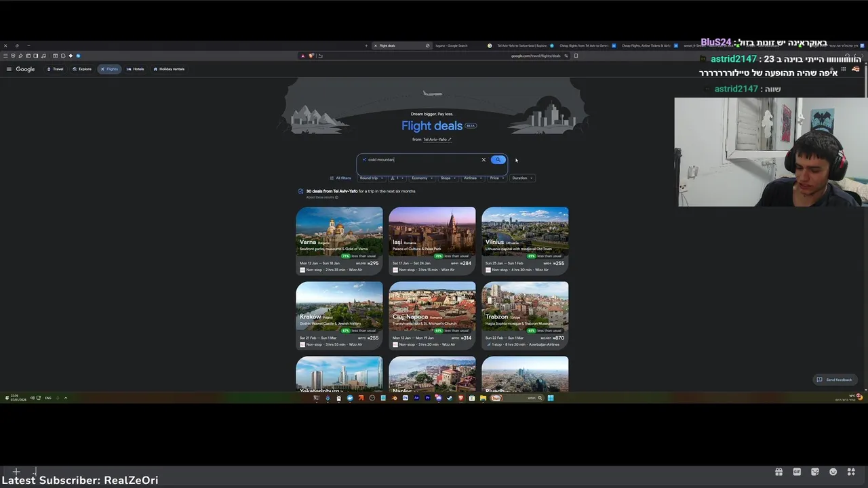868x488 pixels.
Task: Open the Kraków flight deal card
Action: (x=339, y=315)
